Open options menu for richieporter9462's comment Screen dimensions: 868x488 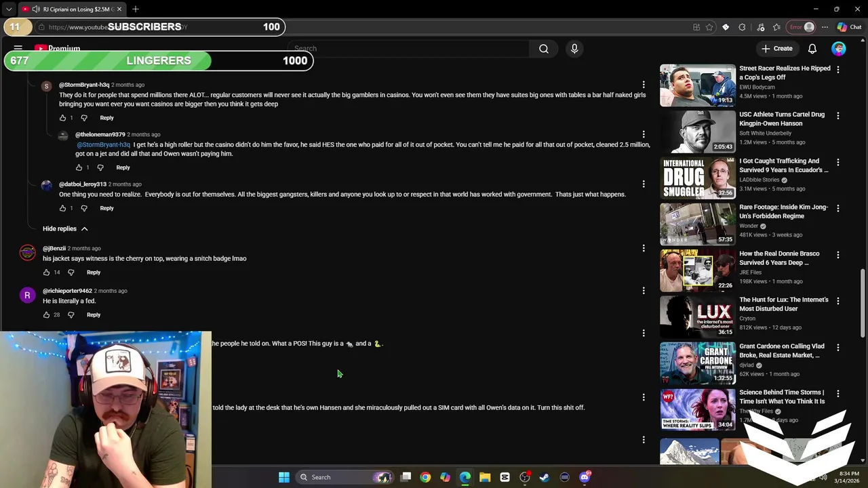644,290
